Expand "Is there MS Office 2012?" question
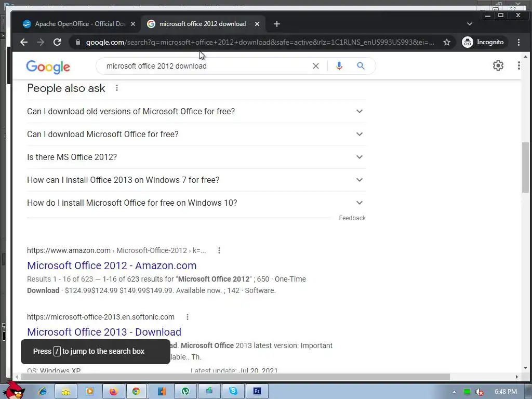Image resolution: width=532 pixels, height=399 pixels. [x=196, y=157]
